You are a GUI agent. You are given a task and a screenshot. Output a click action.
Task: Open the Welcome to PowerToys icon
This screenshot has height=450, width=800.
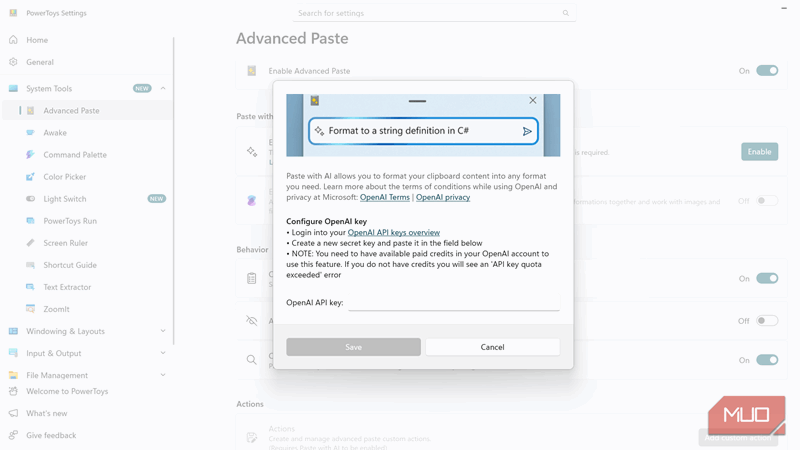pyautogui.click(x=13, y=391)
